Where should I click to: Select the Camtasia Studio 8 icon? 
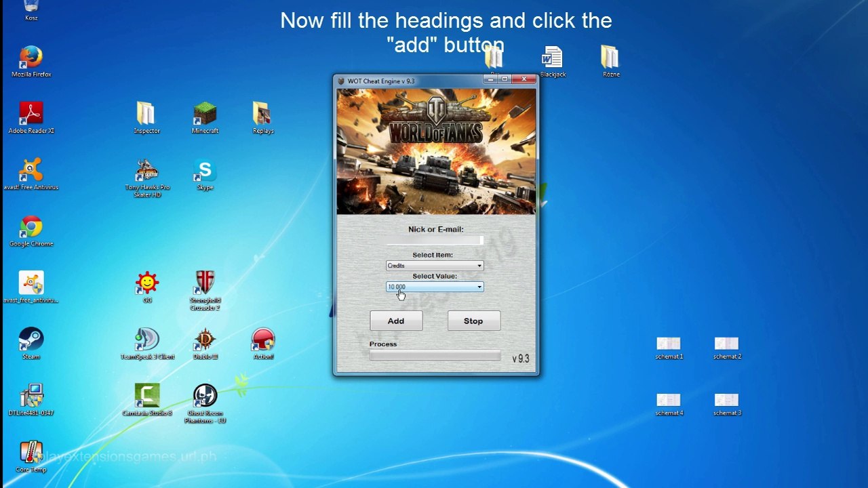click(147, 399)
